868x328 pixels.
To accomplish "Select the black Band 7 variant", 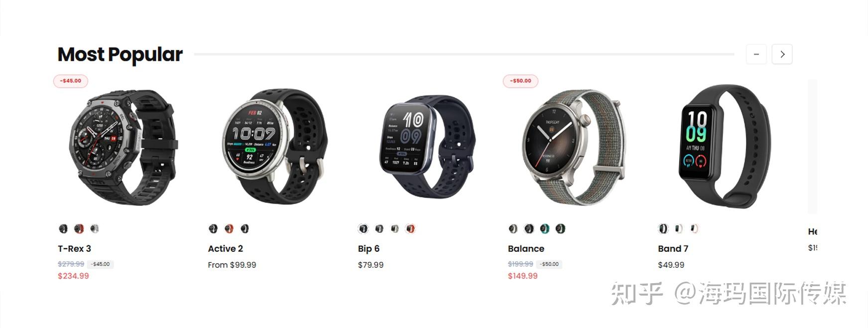I will click(x=663, y=229).
